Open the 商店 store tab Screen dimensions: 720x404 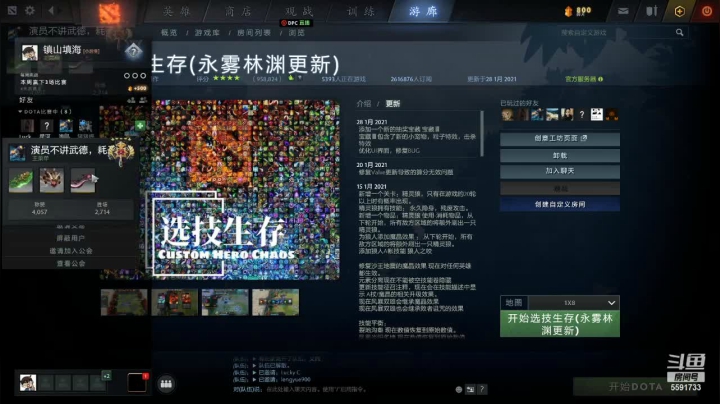click(x=238, y=11)
